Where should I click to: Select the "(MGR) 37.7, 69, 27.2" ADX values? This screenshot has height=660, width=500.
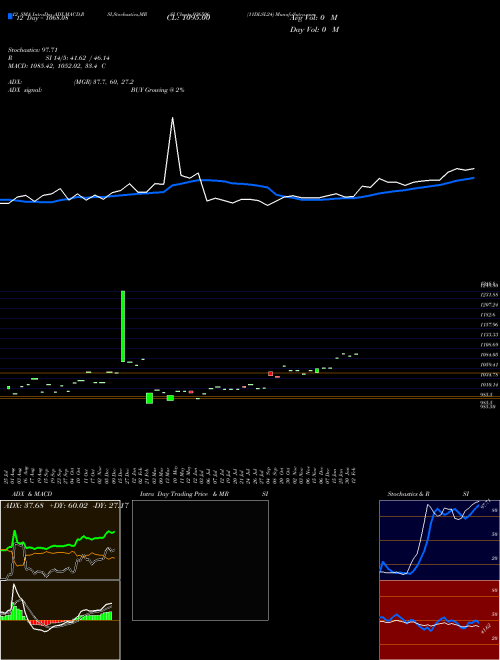tap(104, 82)
